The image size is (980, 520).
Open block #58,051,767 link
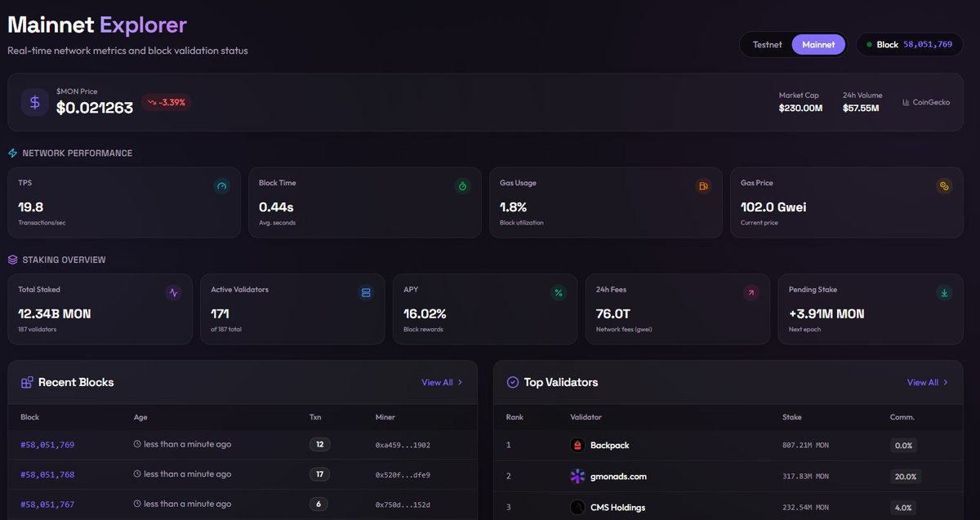[47, 504]
